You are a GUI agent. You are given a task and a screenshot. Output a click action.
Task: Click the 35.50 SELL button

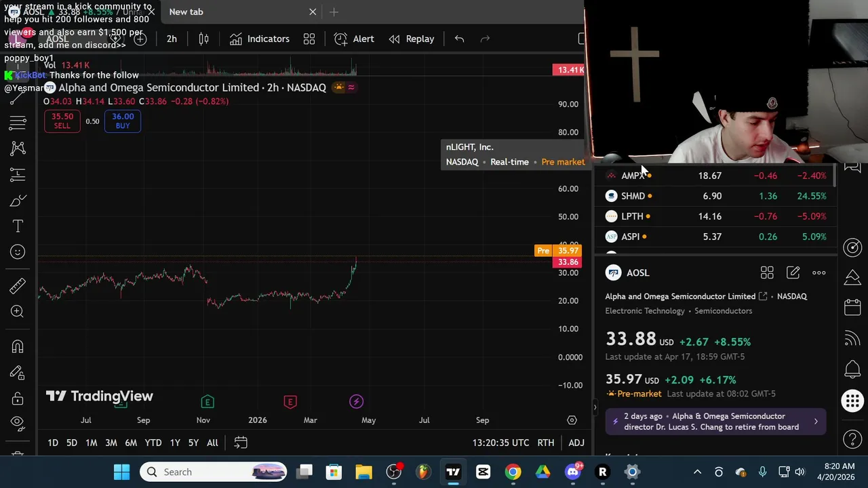(x=62, y=121)
